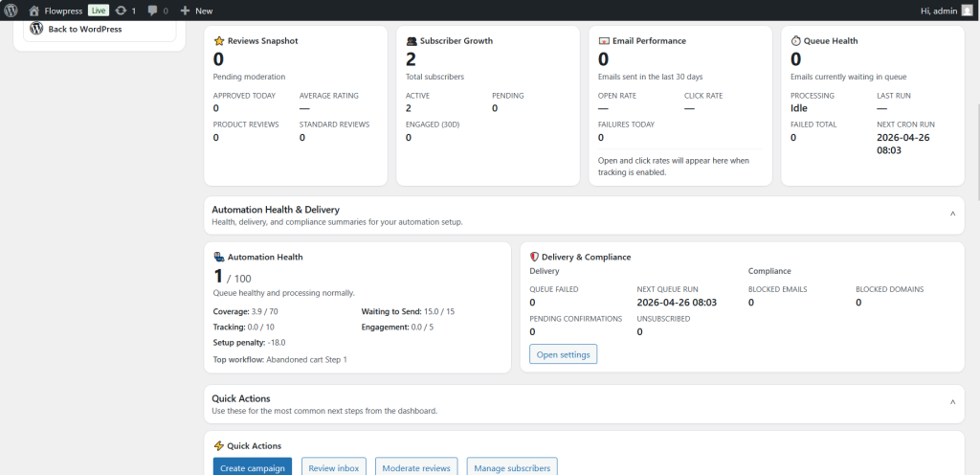Click the "1 / 100" health score

pos(233,277)
